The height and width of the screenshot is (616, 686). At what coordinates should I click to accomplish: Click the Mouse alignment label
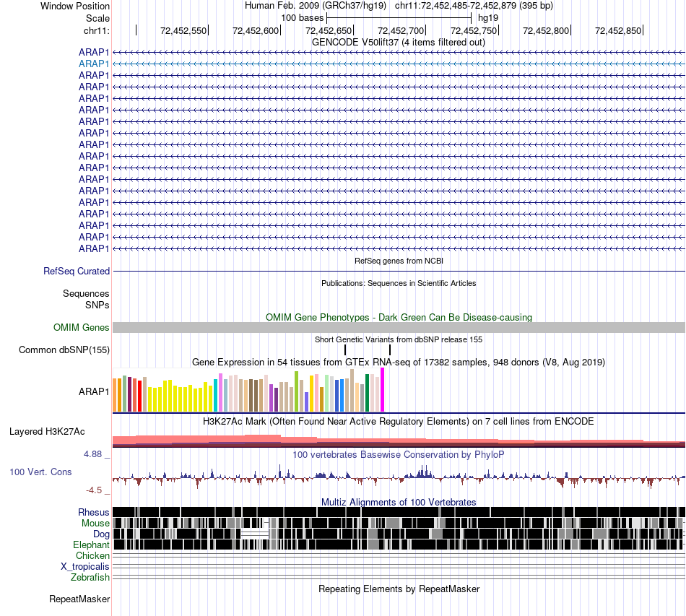pyautogui.click(x=95, y=524)
